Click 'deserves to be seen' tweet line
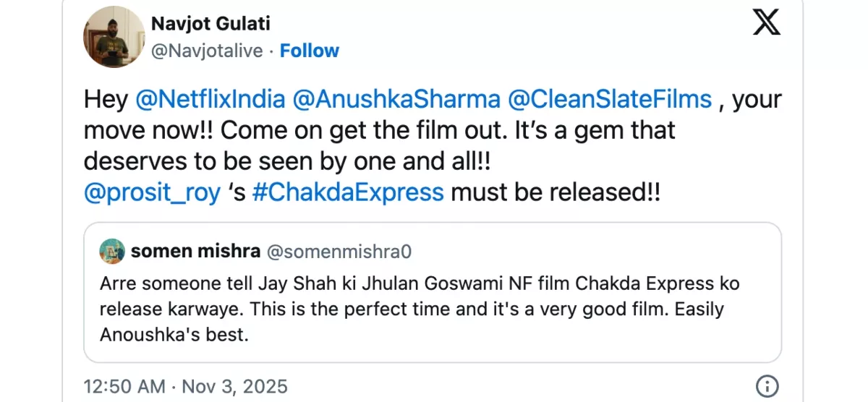 [x=287, y=162]
